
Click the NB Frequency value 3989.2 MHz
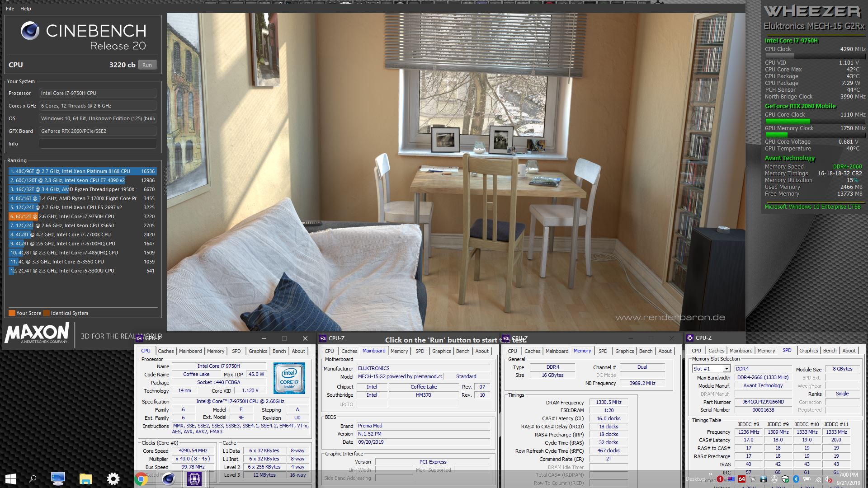pos(642,383)
